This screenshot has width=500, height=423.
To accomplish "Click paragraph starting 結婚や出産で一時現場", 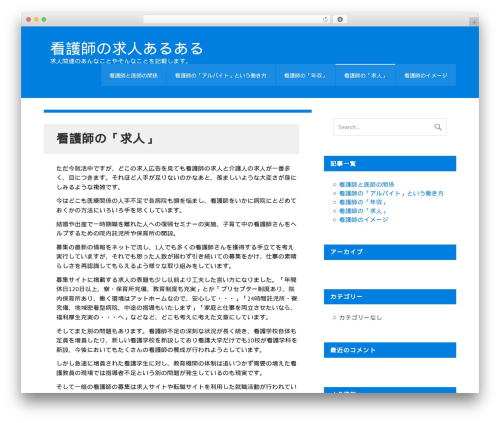I will pos(176,229).
